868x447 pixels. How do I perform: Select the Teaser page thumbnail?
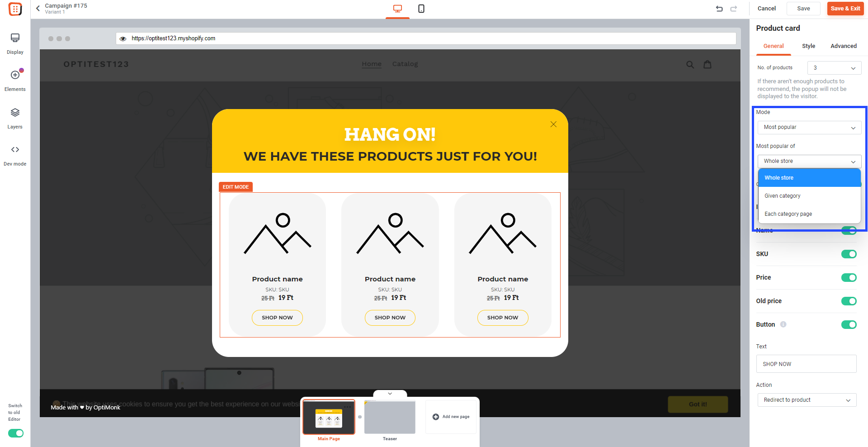pyautogui.click(x=390, y=417)
